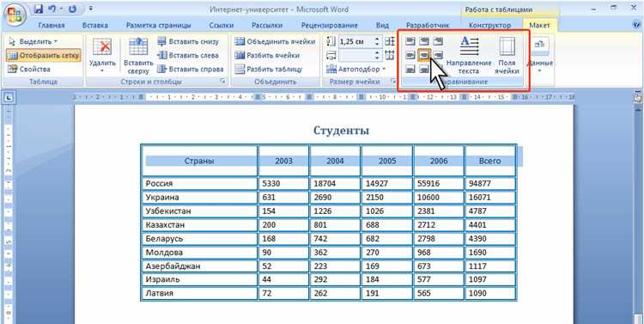Screen dimensions: 644x324
Task: Align cell text center right
Action: [438, 55]
